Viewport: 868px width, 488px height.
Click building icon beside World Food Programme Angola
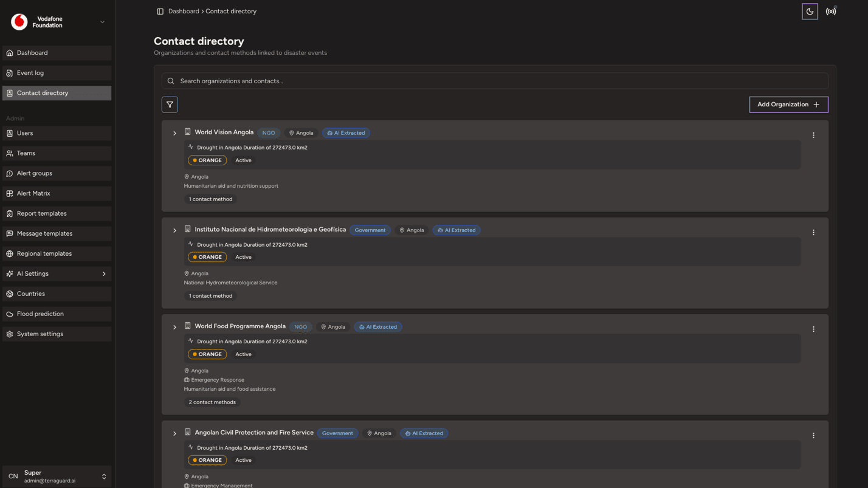(188, 326)
